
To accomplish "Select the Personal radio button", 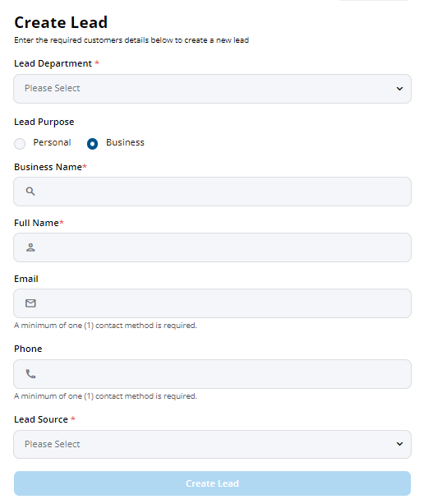I will [20, 143].
